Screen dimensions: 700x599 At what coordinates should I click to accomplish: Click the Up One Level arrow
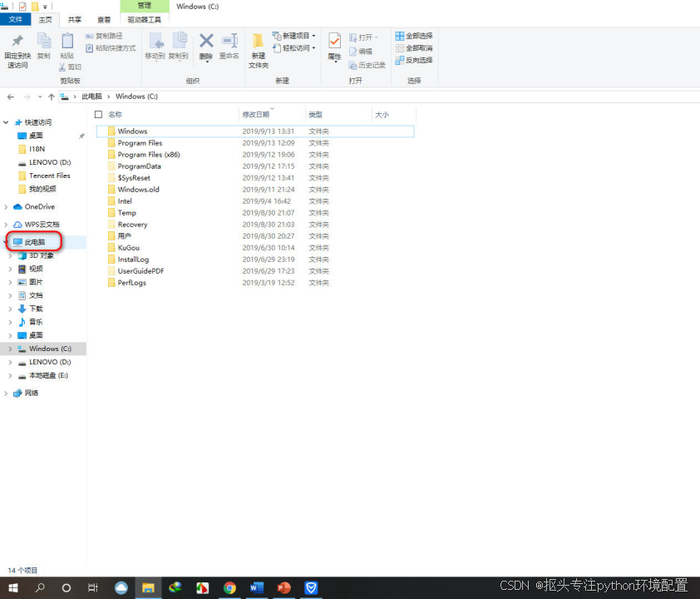coord(52,97)
